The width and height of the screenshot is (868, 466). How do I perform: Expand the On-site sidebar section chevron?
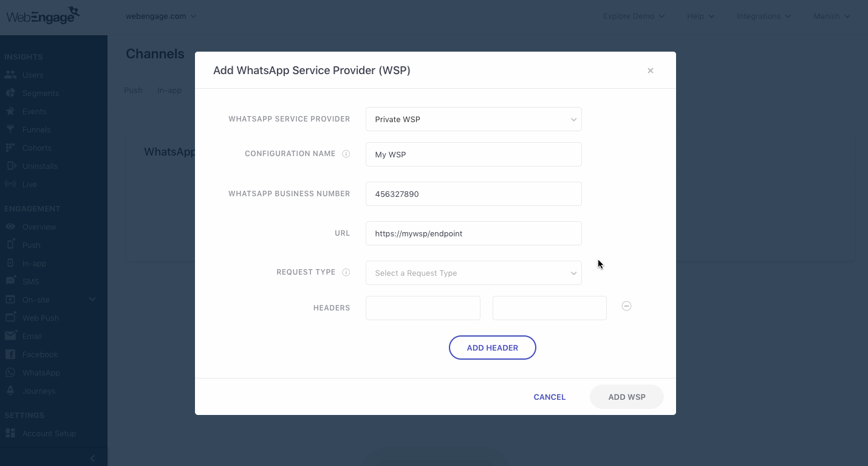[92, 299]
